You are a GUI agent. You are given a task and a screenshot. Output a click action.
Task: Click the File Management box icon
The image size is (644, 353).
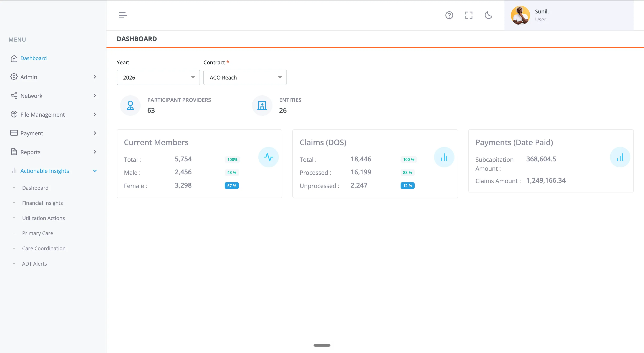pyautogui.click(x=14, y=114)
